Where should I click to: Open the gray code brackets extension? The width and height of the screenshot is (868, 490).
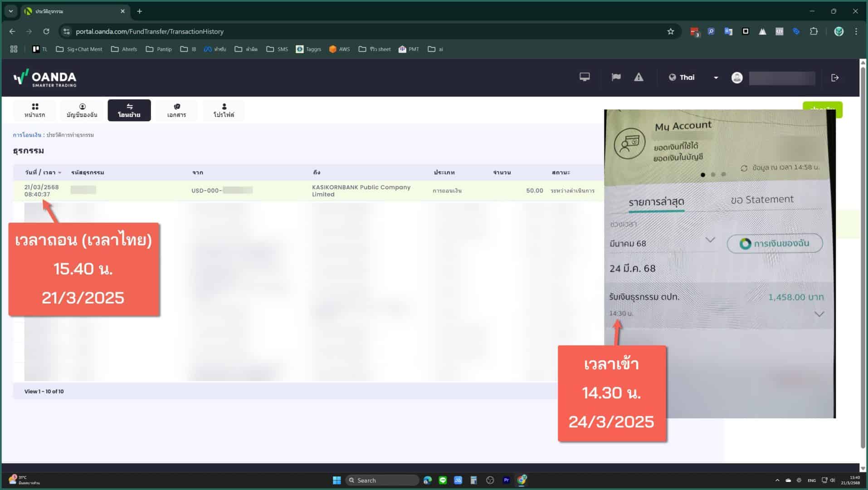(x=779, y=31)
